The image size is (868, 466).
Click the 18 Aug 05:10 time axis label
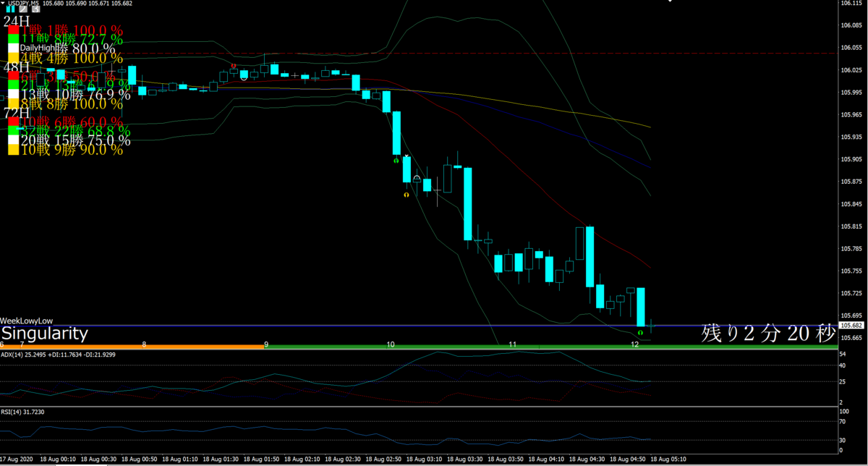[x=668, y=459]
